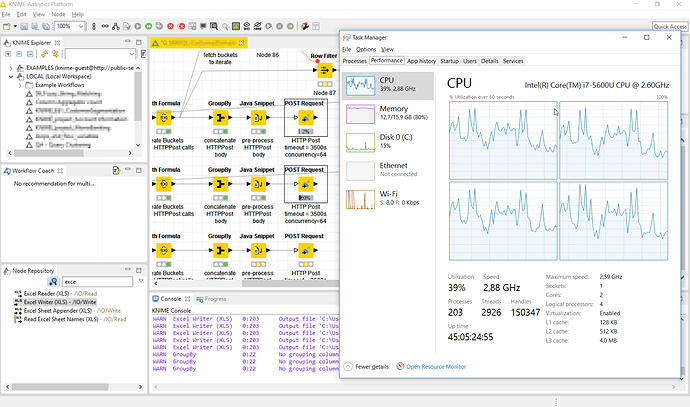Click the Node Repository search field
The height and width of the screenshot is (407, 690).
[97, 282]
